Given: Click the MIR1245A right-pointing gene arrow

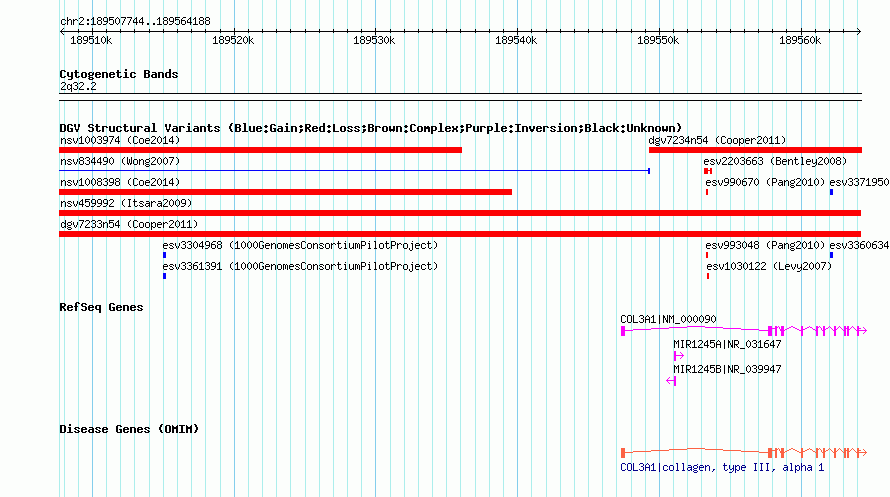Looking at the screenshot, I should tap(678, 356).
